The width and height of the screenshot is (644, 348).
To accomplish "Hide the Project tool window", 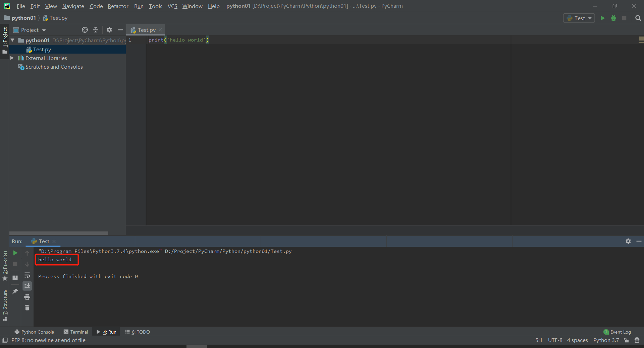I will [x=120, y=30].
